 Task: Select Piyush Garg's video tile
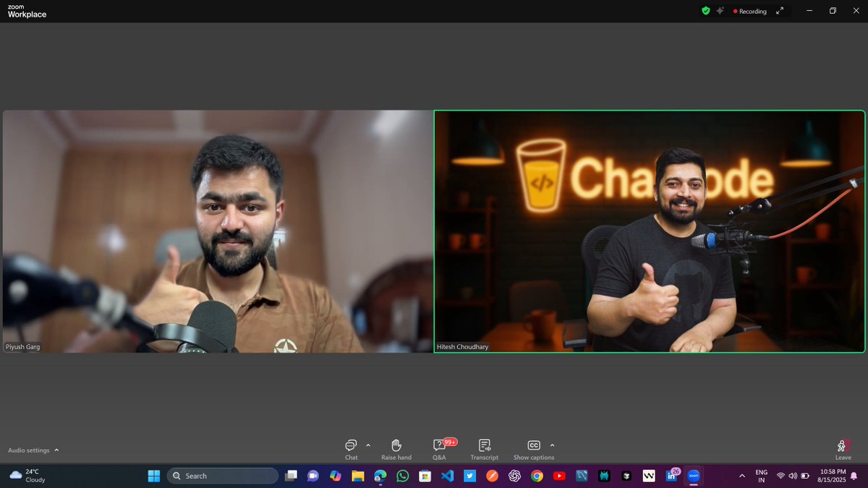[218, 231]
